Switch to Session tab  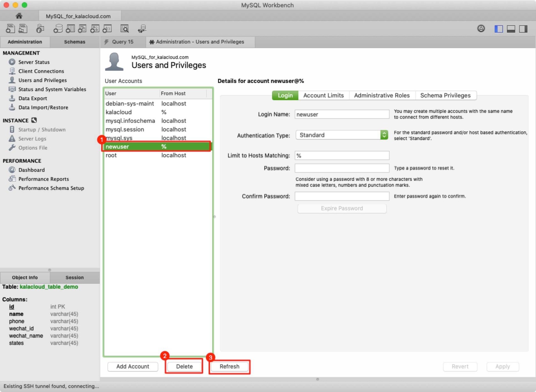75,277
